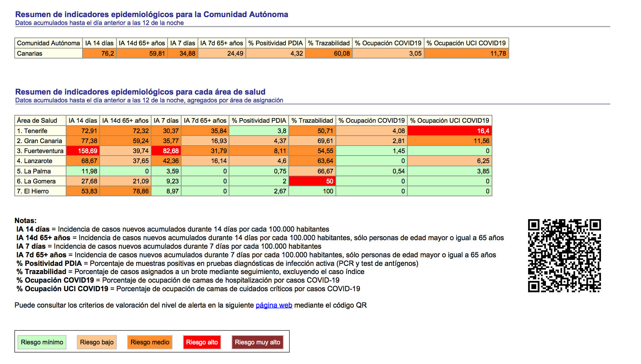Click title Resumen para cada área de salud
This screenshot has height=364, width=641.
(140, 92)
